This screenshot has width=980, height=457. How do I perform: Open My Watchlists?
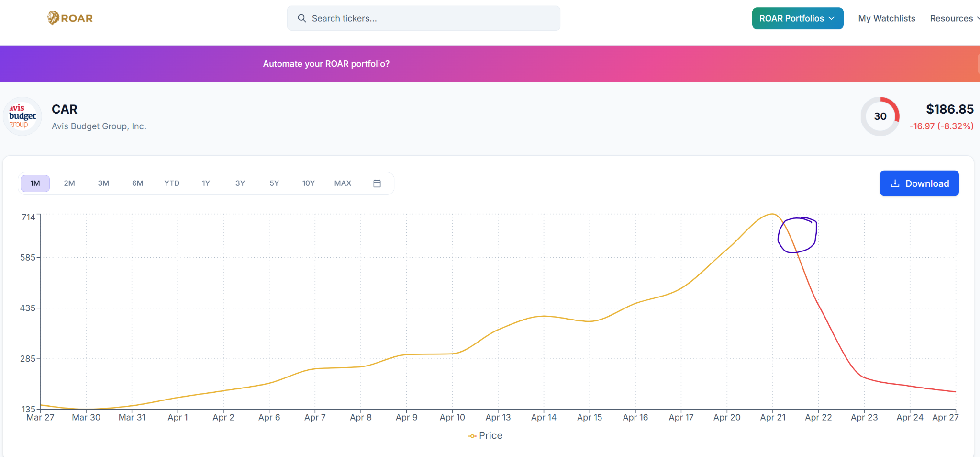coord(886,18)
